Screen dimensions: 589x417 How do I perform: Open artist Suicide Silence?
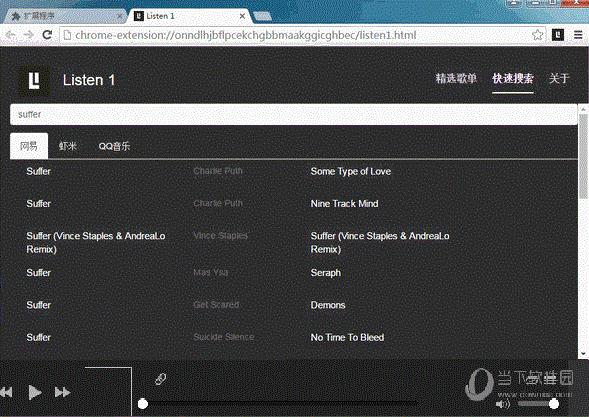[x=224, y=337]
